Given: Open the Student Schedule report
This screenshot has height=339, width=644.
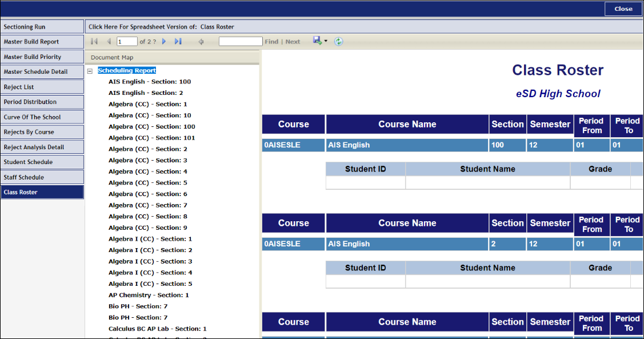Looking at the screenshot, I should 42,162.
